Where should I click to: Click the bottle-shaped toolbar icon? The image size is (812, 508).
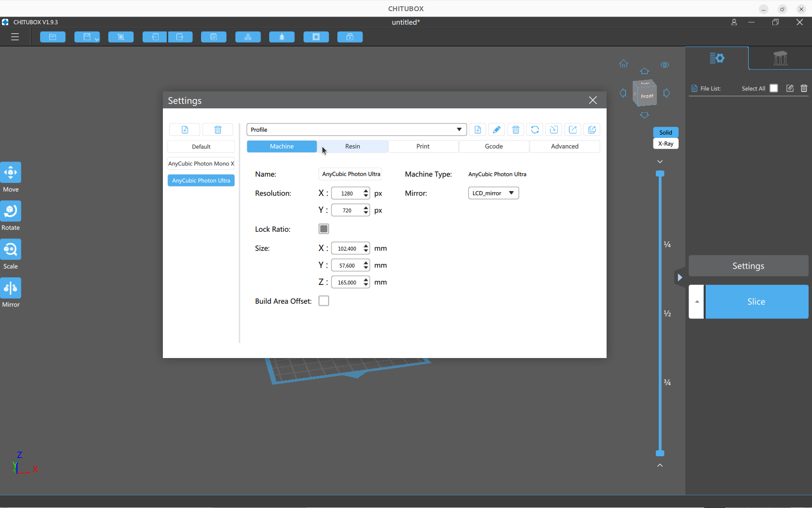[282, 37]
